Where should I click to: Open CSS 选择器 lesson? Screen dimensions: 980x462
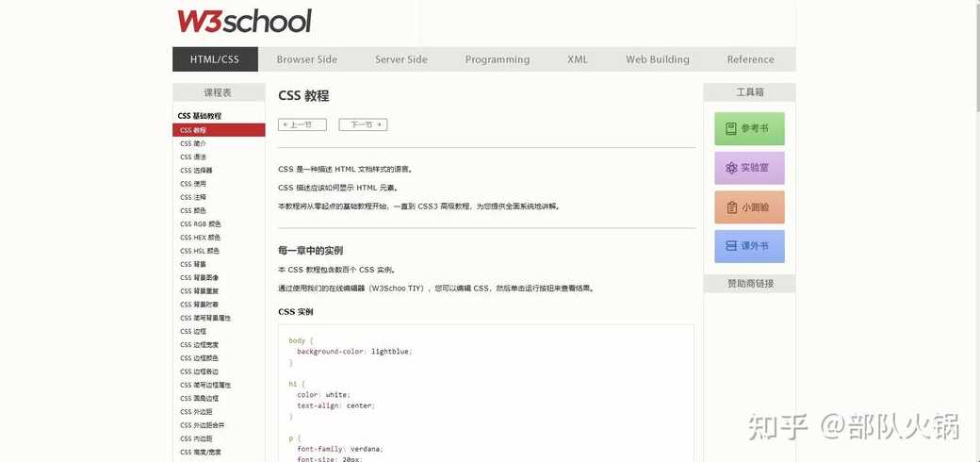196,170
